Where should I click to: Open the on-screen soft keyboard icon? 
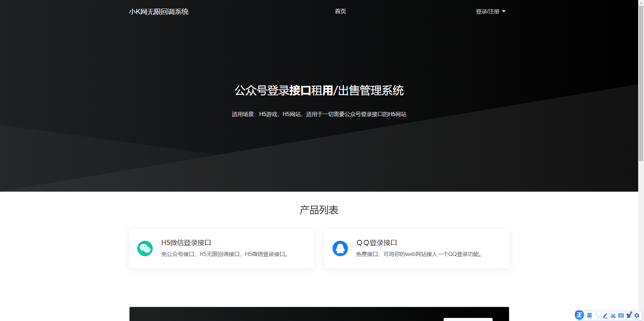point(621,316)
